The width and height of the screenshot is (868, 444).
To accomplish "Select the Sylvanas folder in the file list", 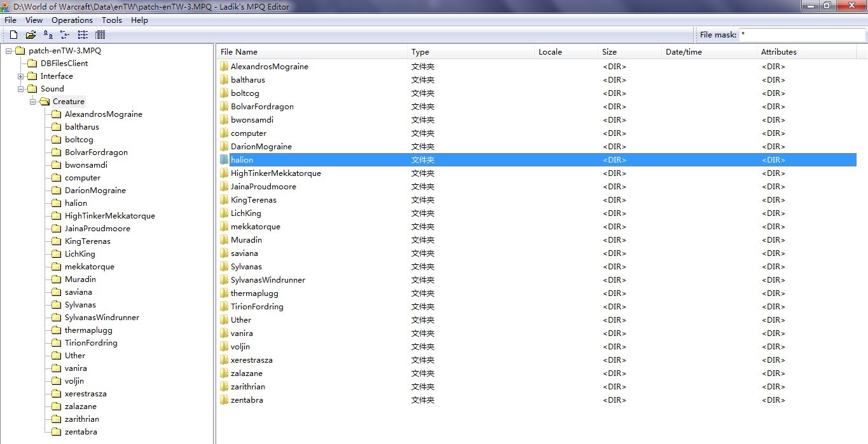I will [x=245, y=266].
